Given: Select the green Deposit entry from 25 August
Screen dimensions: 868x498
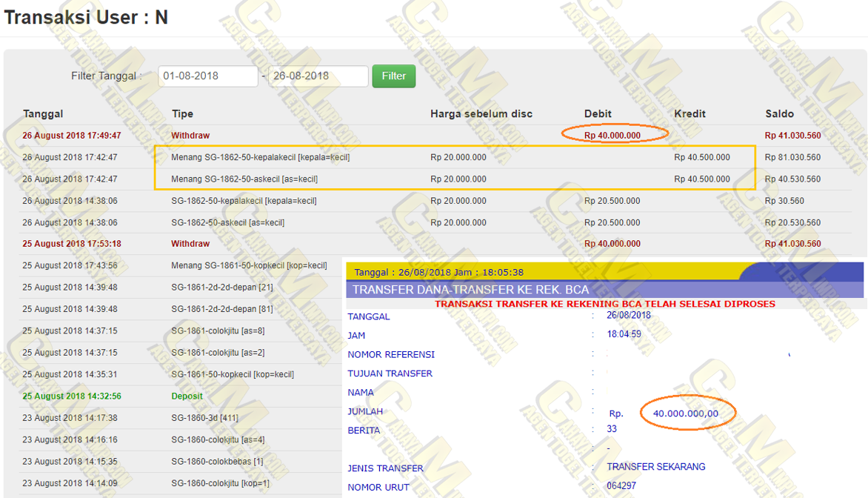Looking at the screenshot, I should coord(186,396).
